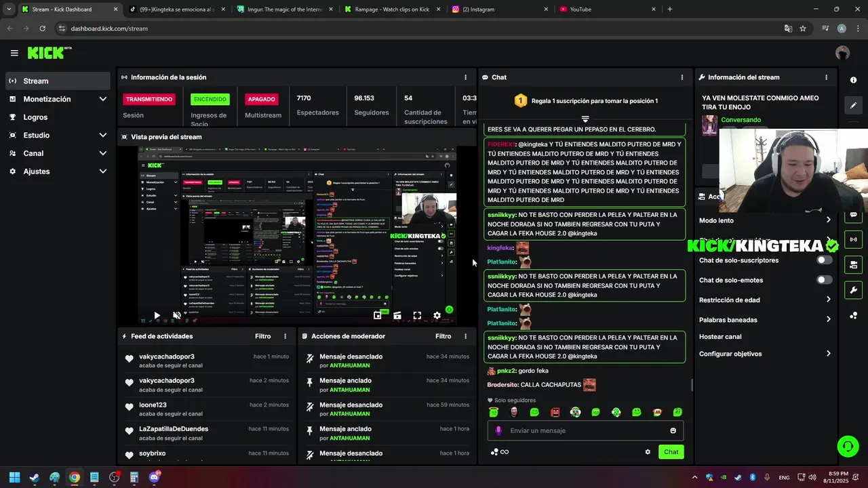Click the channel points icon in right rail

(x=853, y=316)
